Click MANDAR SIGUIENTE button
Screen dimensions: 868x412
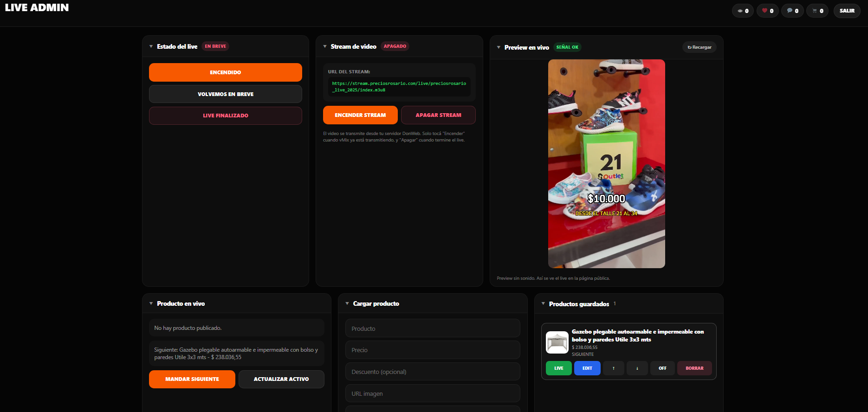tap(192, 379)
